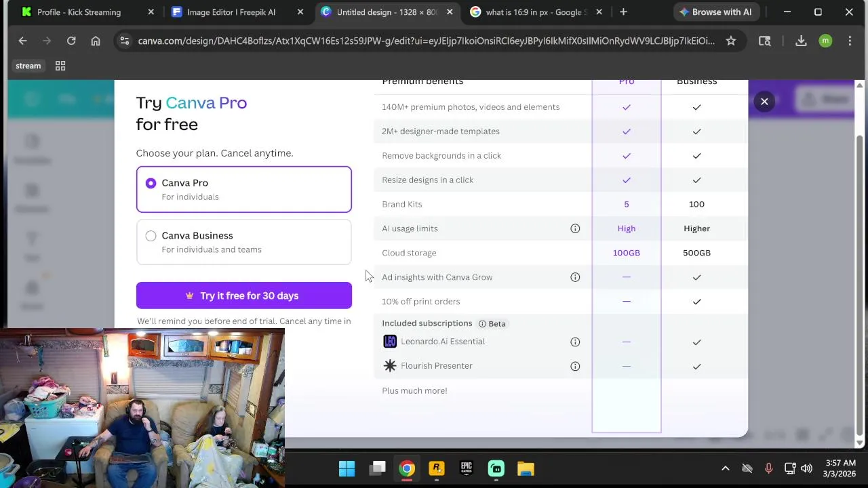
Task: Click the Plus much more! text
Action: pyautogui.click(x=414, y=390)
